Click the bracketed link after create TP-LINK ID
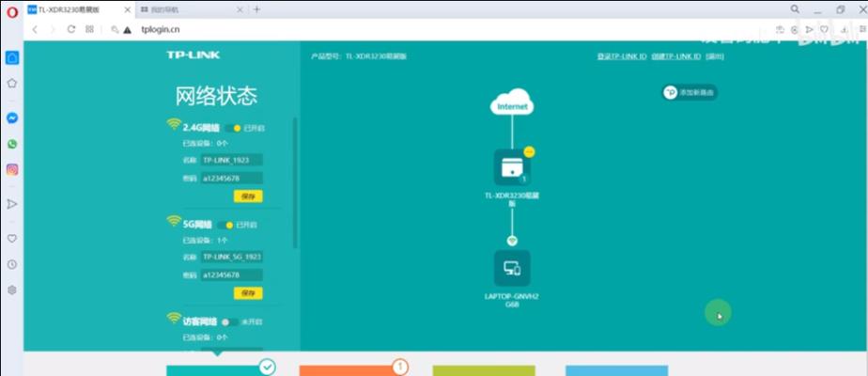The height and width of the screenshot is (376, 868). pyautogui.click(x=715, y=56)
